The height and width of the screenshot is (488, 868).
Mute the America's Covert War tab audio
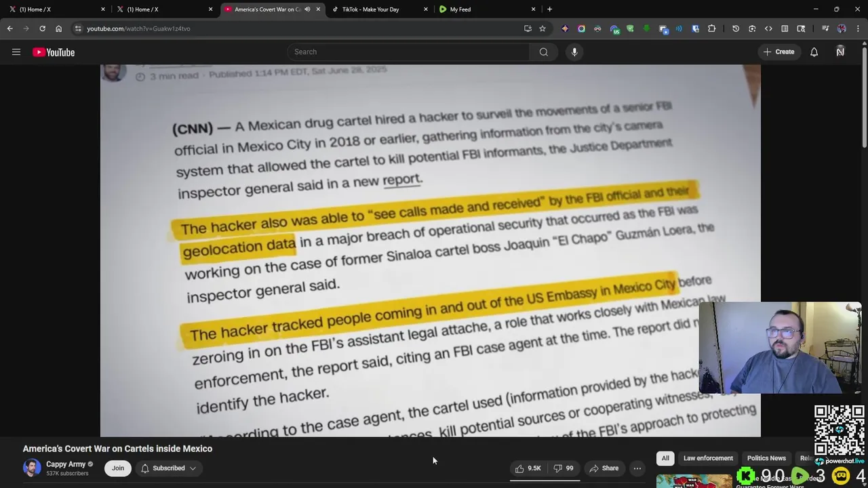click(307, 9)
